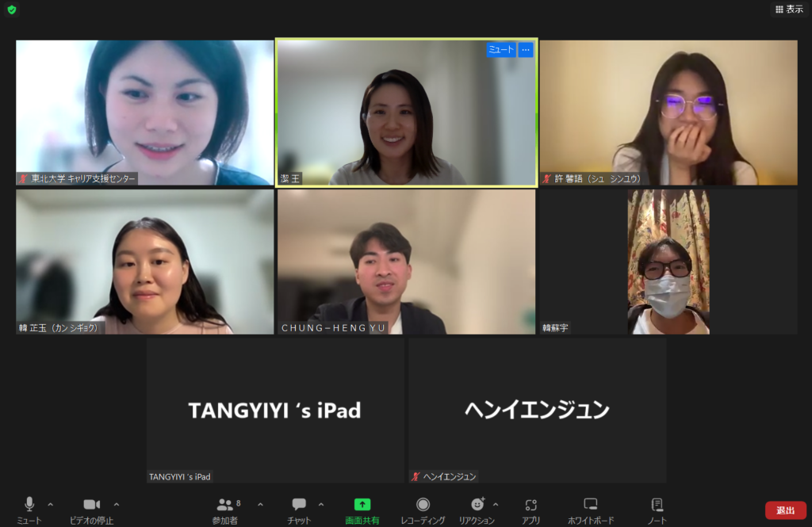Expand the arrow next to 参加者

point(260,504)
